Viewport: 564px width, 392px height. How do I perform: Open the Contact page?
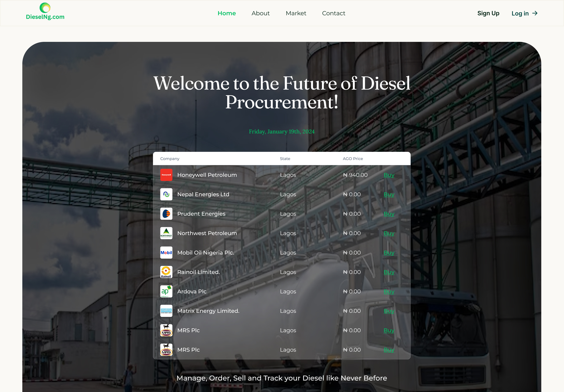click(x=334, y=13)
